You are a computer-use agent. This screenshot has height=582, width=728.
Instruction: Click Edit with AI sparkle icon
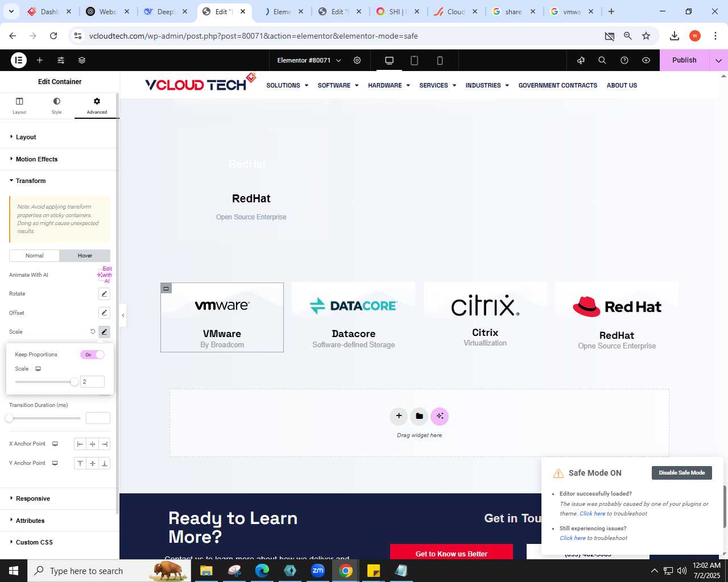click(105, 275)
